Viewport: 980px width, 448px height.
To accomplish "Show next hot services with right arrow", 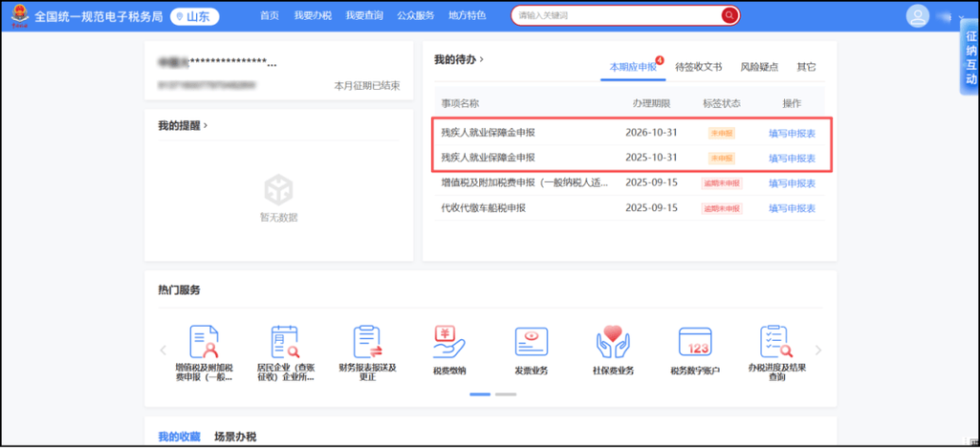I will click(818, 350).
